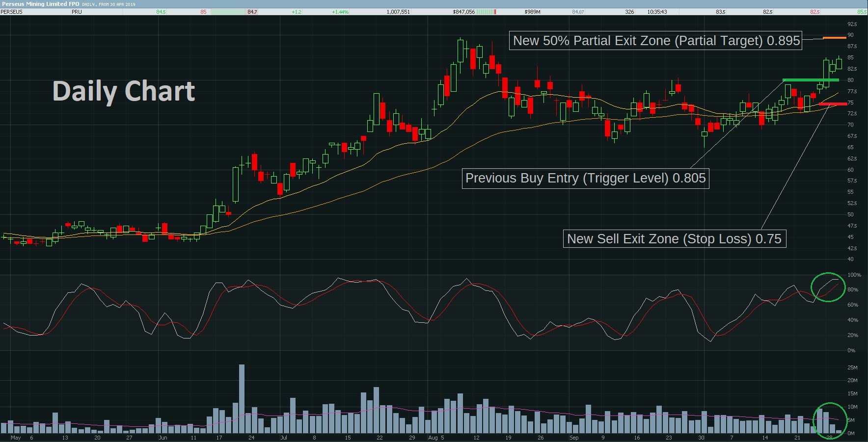Click the '100%' oscillator axis label

(854, 275)
